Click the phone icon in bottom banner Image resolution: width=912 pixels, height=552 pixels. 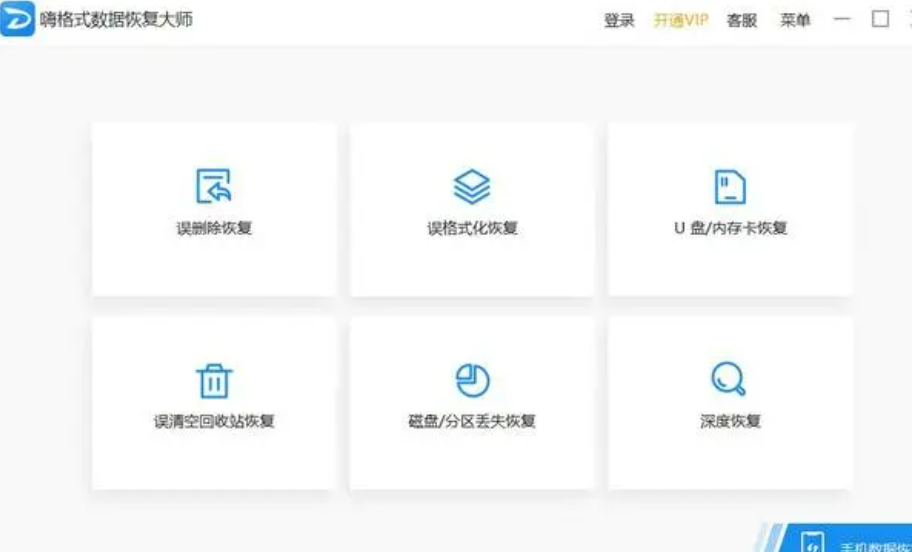pyautogui.click(x=813, y=542)
